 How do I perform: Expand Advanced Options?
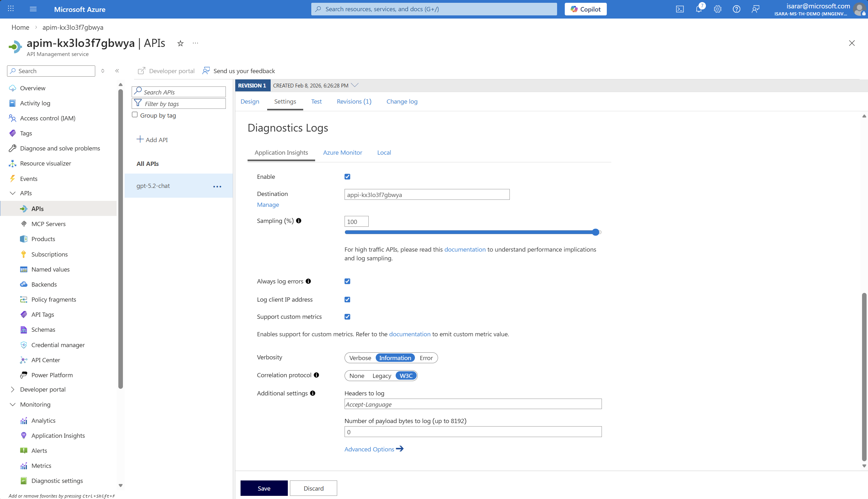coord(374,449)
